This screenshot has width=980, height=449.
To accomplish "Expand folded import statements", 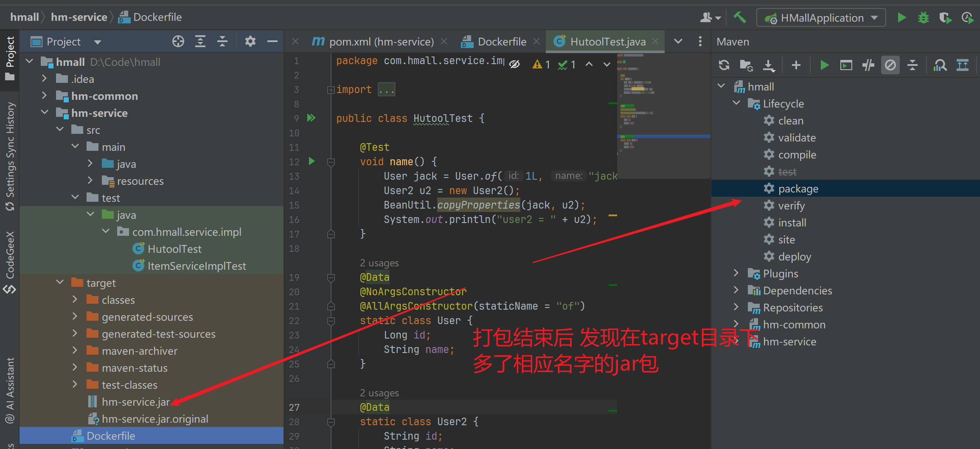I will tap(331, 90).
